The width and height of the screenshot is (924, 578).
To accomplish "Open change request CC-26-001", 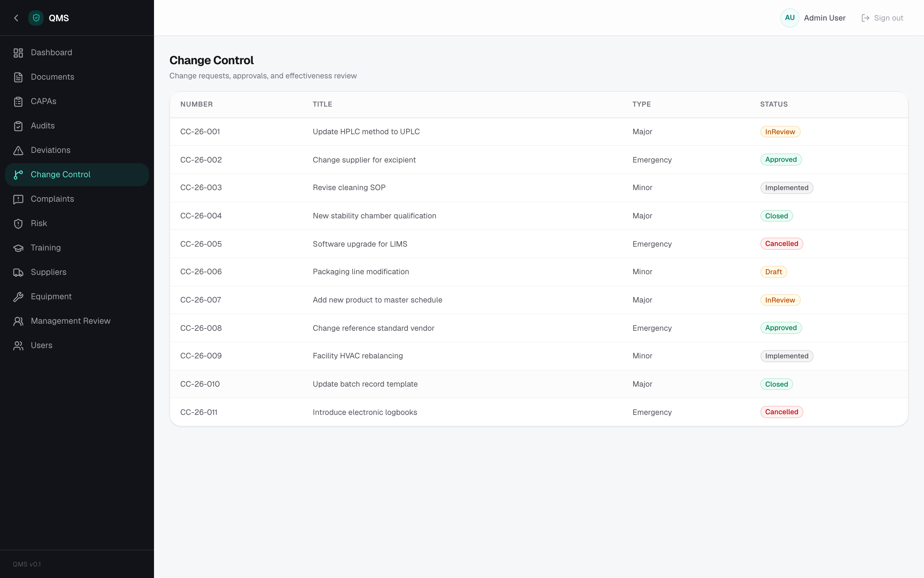I will 539,132.
